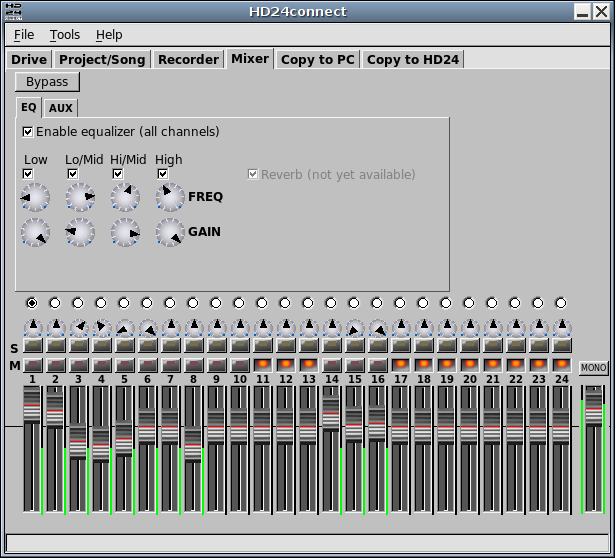Click the Lo/Mid GAIN knob
Viewport: 615px width, 558px height.
pyautogui.click(x=80, y=233)
